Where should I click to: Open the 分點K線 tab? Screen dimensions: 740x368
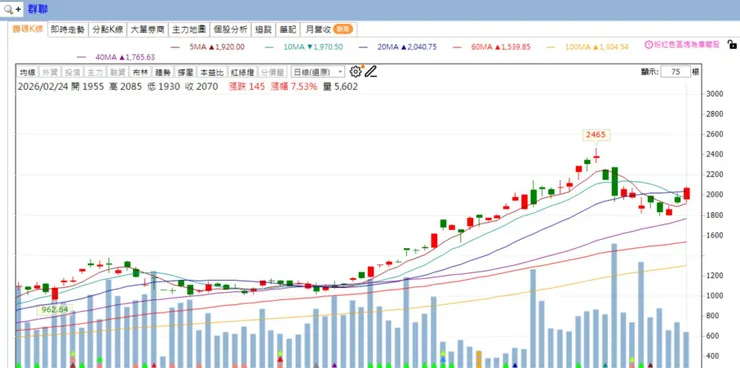[x=108, y=29]
